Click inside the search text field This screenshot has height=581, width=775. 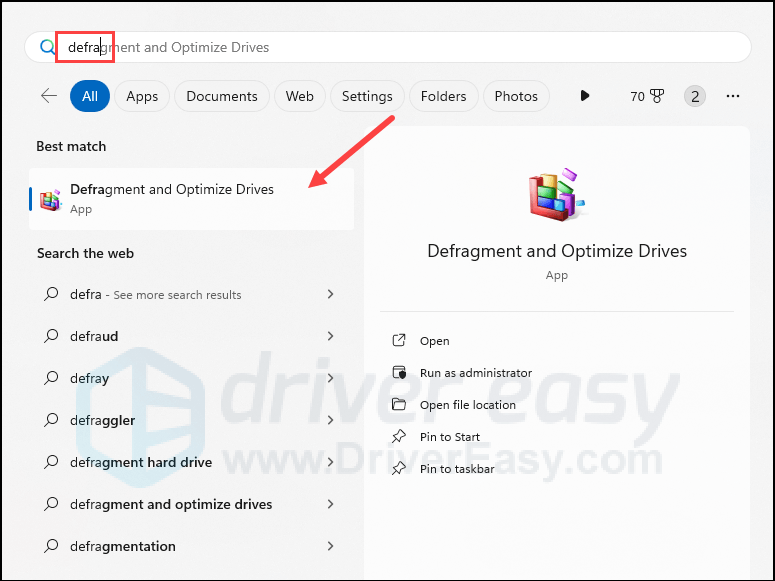point(400,47)
